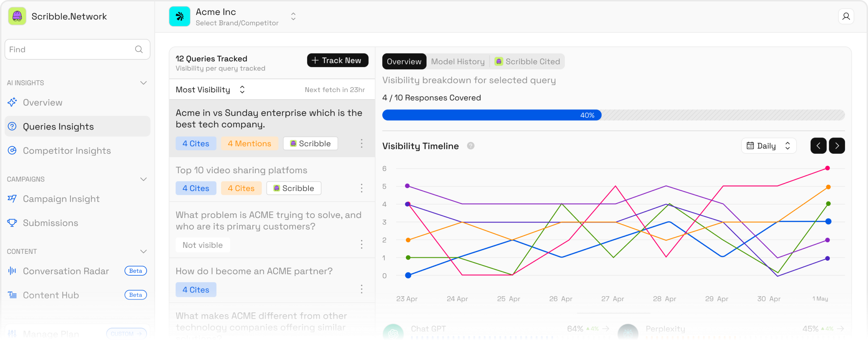Click the Visibility Timeline help icon
Viewport: 868px width, 343px height.
coord(470,146)
